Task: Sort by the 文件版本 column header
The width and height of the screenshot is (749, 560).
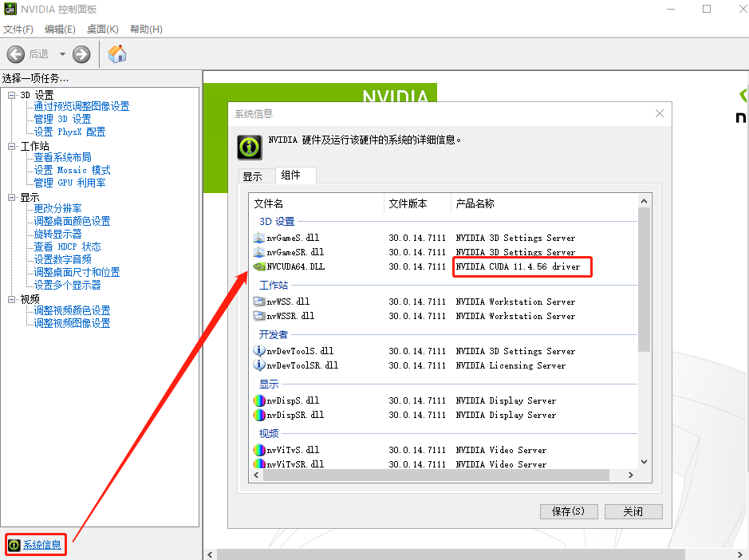Action: pyautogui.click(x=417, y=203)
